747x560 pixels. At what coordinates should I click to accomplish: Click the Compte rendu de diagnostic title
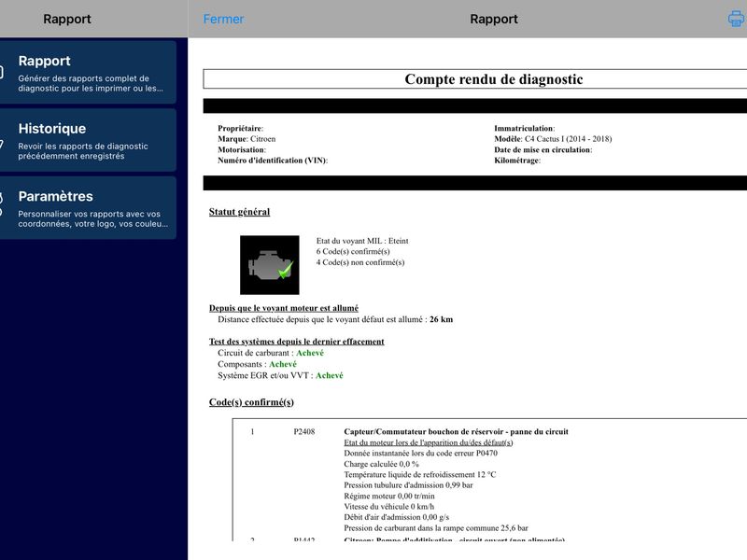pyautogui.click(x=494, y=79)
